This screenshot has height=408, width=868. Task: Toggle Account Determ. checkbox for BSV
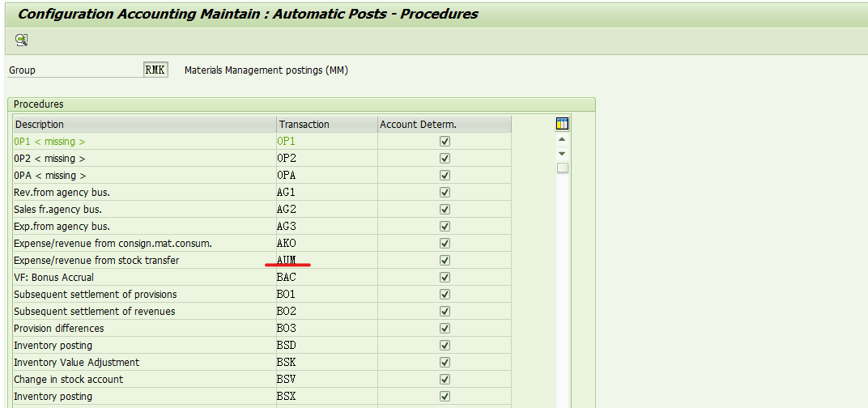click(x=445, y=380)
